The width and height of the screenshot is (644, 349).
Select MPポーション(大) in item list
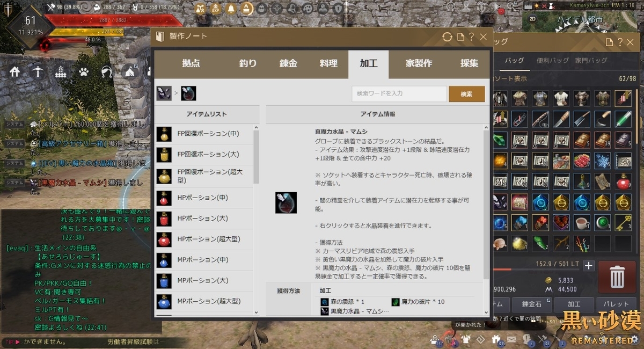pos(204,281)
